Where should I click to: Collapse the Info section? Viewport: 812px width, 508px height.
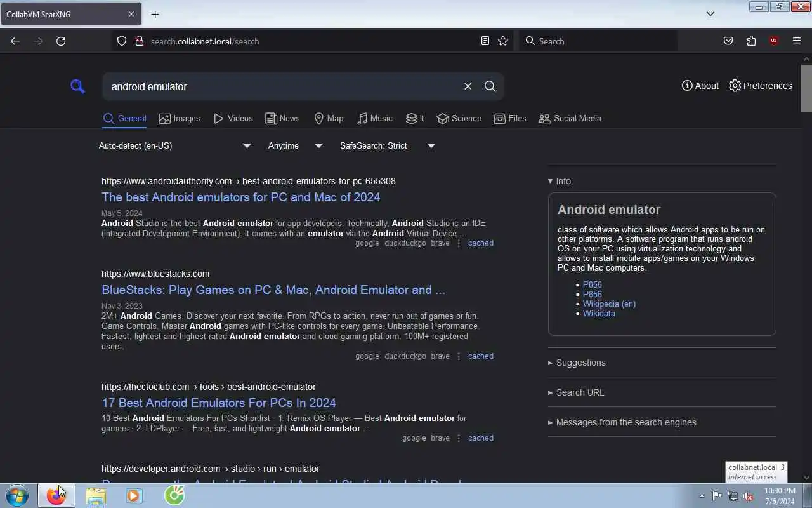[559, 181]
